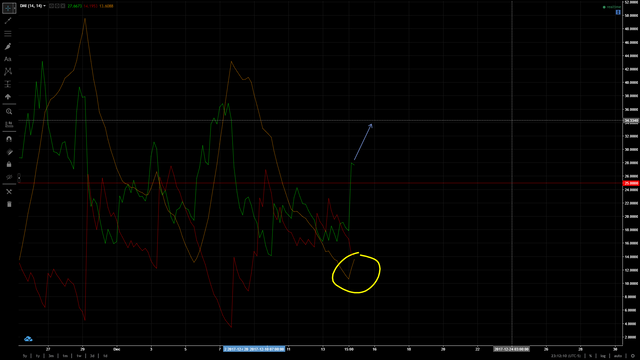
Task: Toggle stay in drawing mode pencil
Action: 9,152
